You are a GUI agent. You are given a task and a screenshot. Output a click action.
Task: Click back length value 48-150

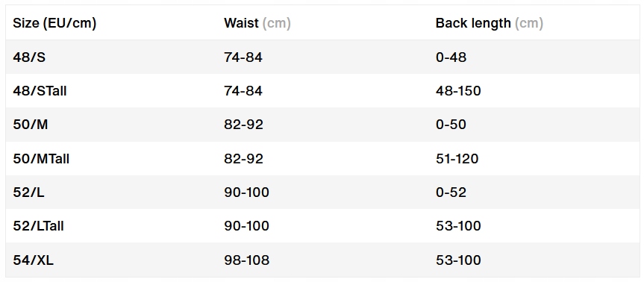pos(458,91)
